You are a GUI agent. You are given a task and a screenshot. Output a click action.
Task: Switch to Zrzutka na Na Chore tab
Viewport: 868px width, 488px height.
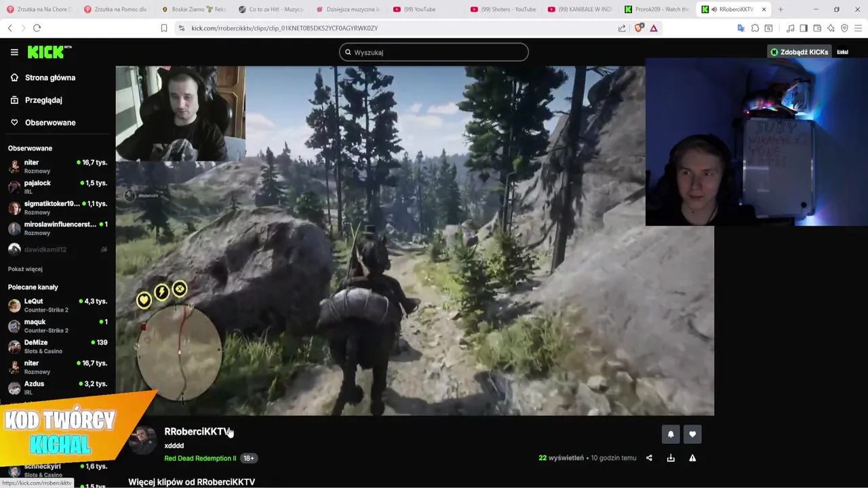(39, 9)
